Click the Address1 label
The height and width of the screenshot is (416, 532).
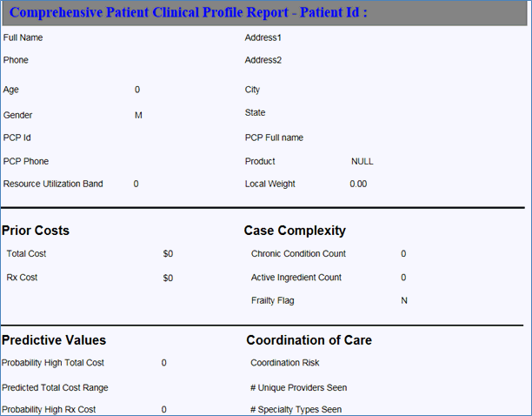point(263,37)
